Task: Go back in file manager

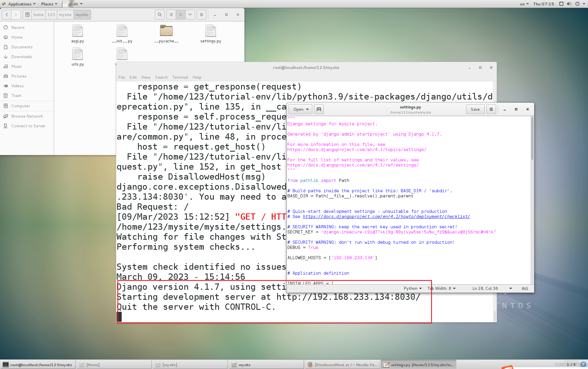Action: (x=7, y=15)
